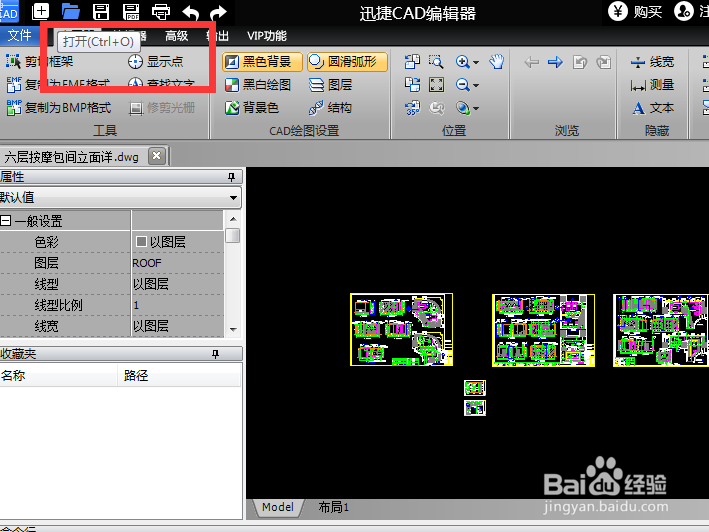
Task: Select the middle drawing sheet in canvas
Action: 544,330
